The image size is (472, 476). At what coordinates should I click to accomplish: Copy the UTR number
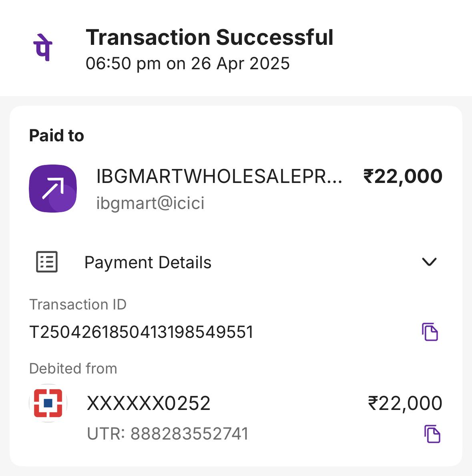[432, 434]
